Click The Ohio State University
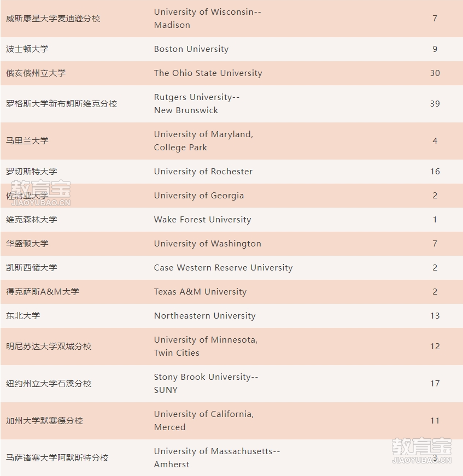Viewport: 463px width, 476px height. pos(208,73)
